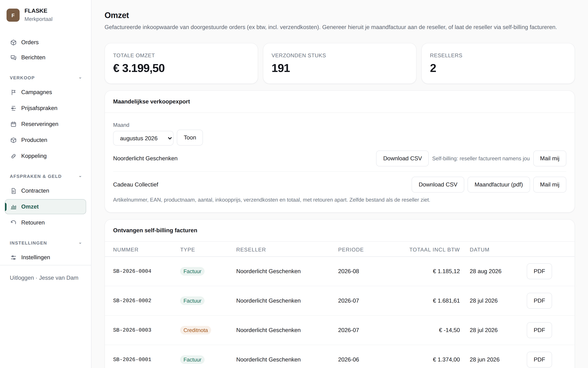Click Mail mij for Cadeau Collectief
The width and height of the screenshot is (588, 368).
[549, 184]
